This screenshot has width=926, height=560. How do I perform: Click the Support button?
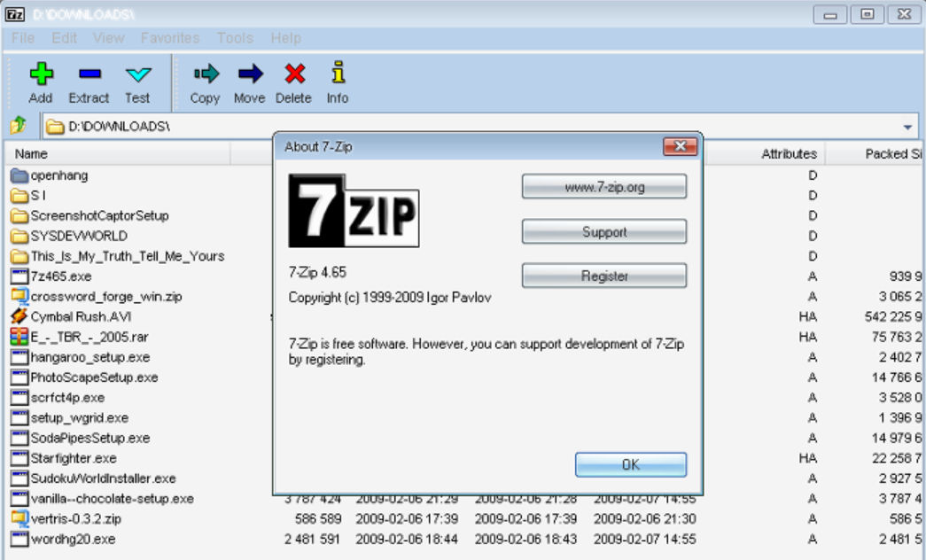click(604, 231)
